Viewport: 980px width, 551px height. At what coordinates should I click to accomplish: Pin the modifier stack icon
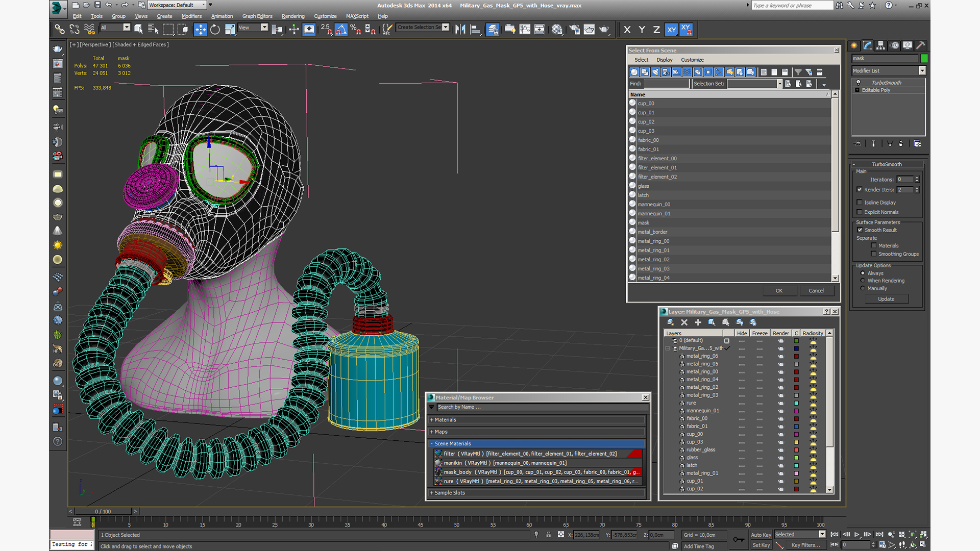point(857,144)
